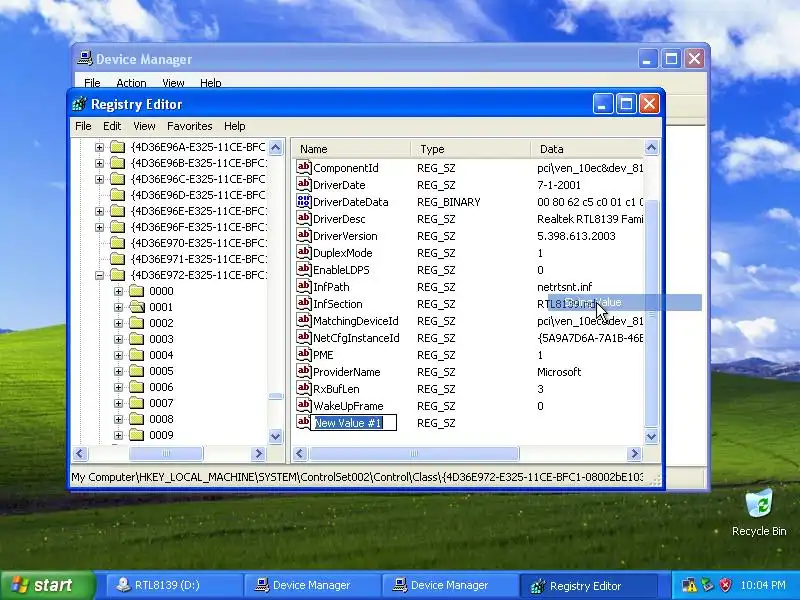Screen dimensions: 800x600
Task: Click the tree pane vertical scrollbar thumb
Action: 276,396
